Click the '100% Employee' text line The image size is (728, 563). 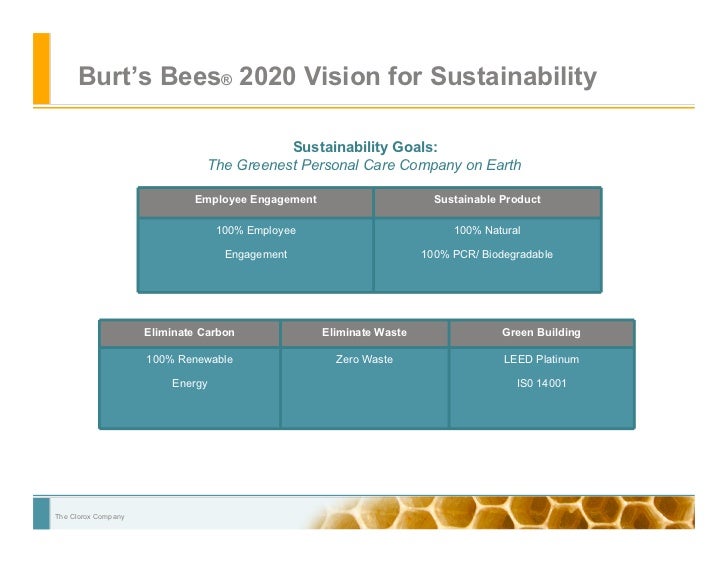(256, 231)
